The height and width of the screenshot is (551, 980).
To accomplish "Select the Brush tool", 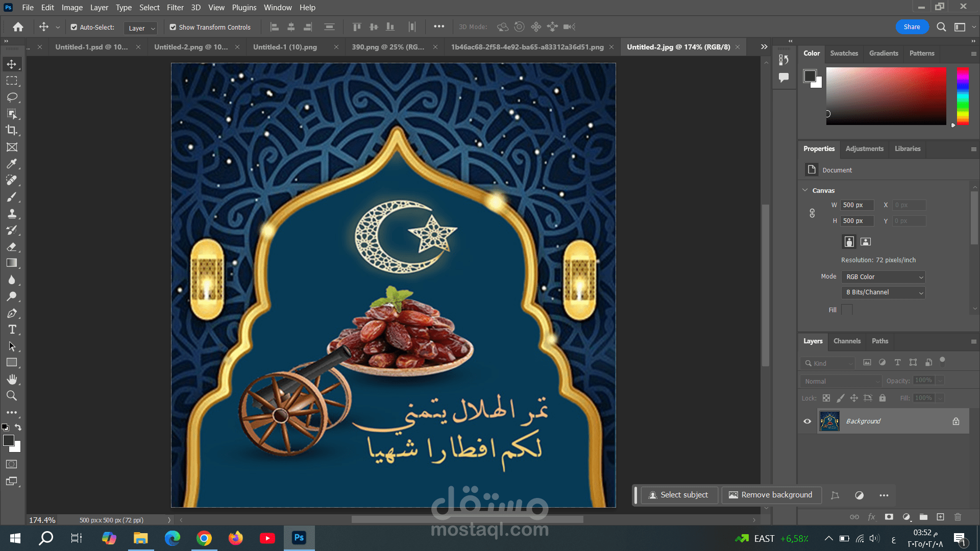I will (12, 197).
